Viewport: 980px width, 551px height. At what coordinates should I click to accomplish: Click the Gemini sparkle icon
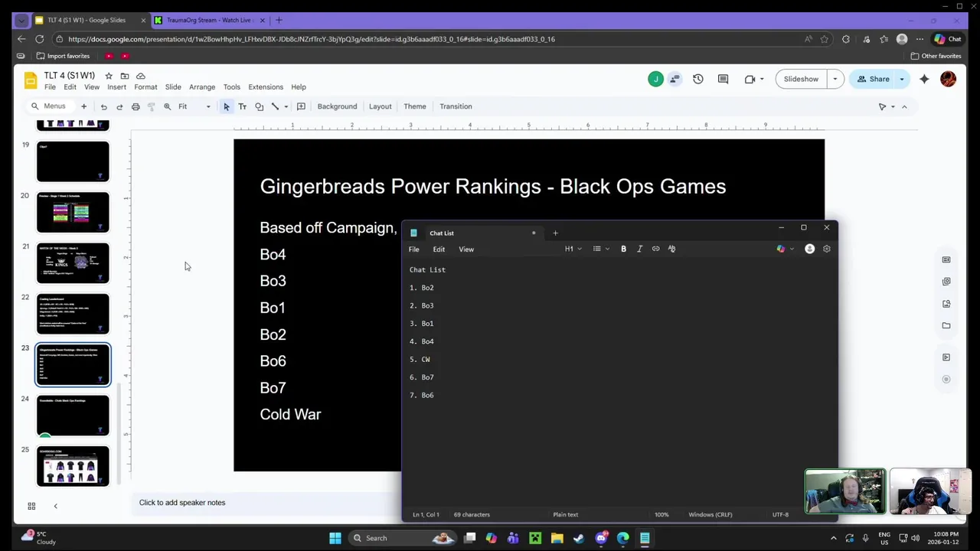coord(924,79)
